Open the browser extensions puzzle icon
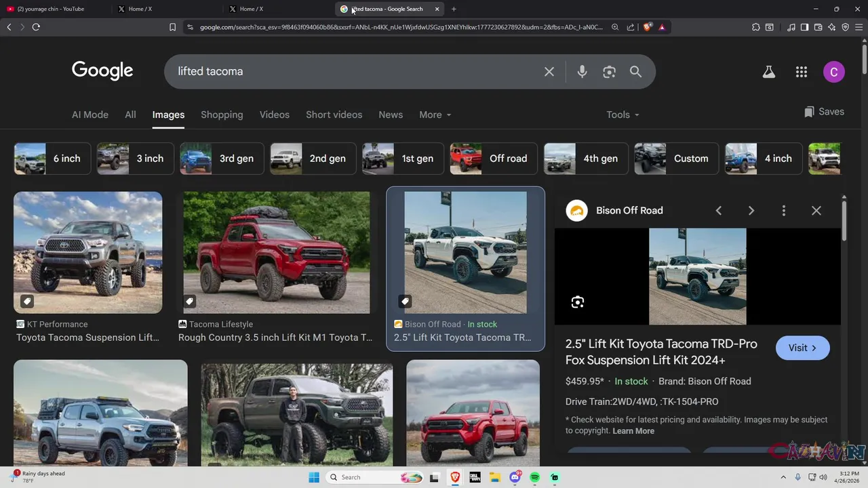Viewport: 868px width, 488px height. [x=756, y=27]
